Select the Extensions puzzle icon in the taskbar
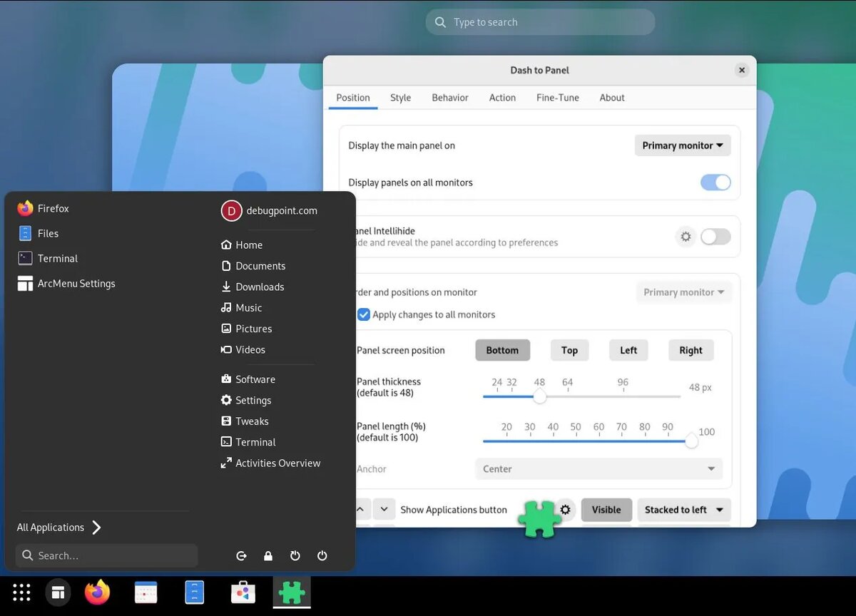 coord(292,592)
